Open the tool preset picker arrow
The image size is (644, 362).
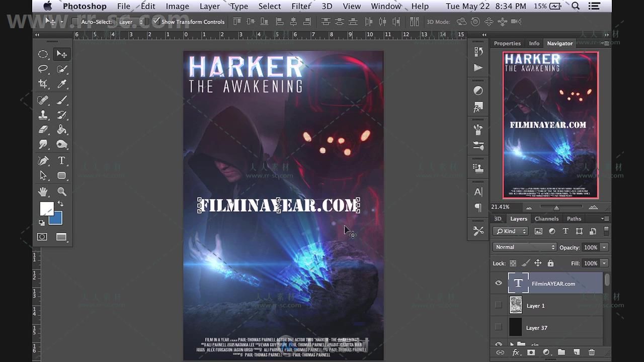point(61,22)
